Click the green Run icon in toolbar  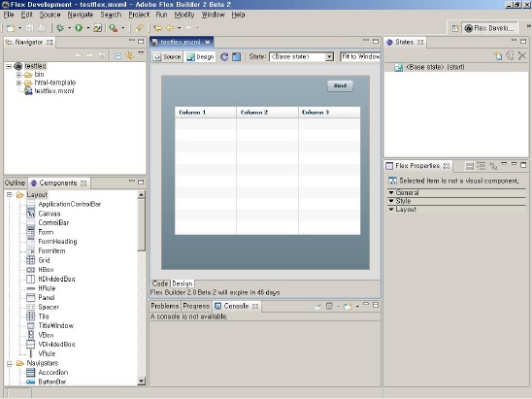(x=79, y=28)
